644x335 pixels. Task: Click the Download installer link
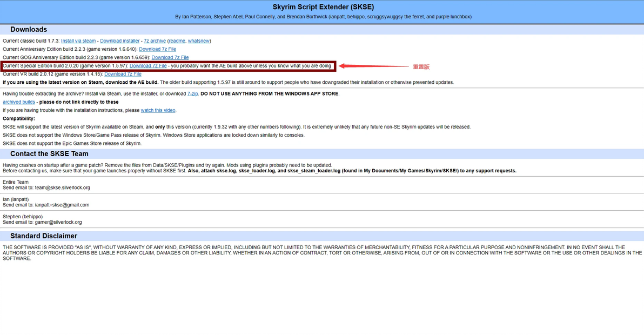point(119,41)
